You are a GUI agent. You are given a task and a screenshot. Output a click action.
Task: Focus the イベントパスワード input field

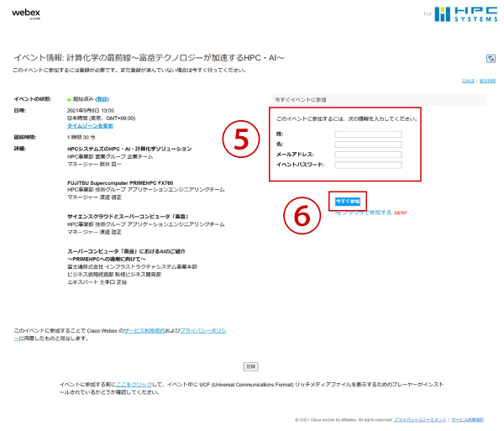pyautogui.click(x=368, y=165)
